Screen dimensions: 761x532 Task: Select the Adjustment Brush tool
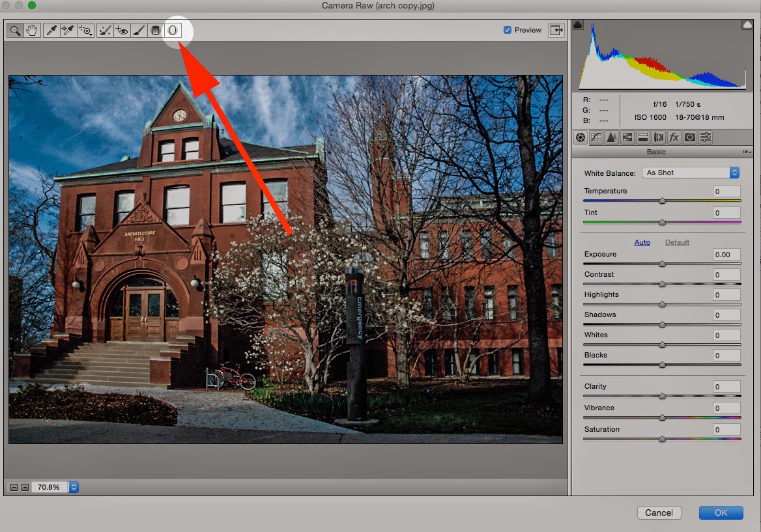click(x=138, y=30)
